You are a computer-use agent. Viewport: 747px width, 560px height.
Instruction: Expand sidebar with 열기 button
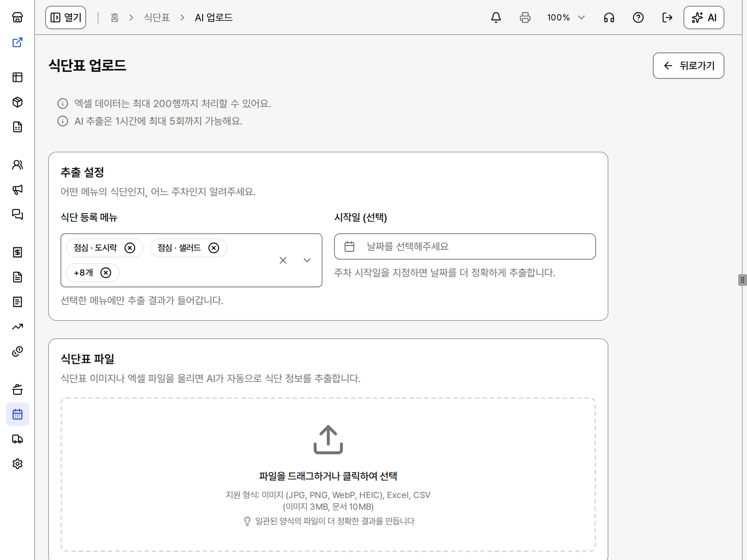tap(66, 17)
